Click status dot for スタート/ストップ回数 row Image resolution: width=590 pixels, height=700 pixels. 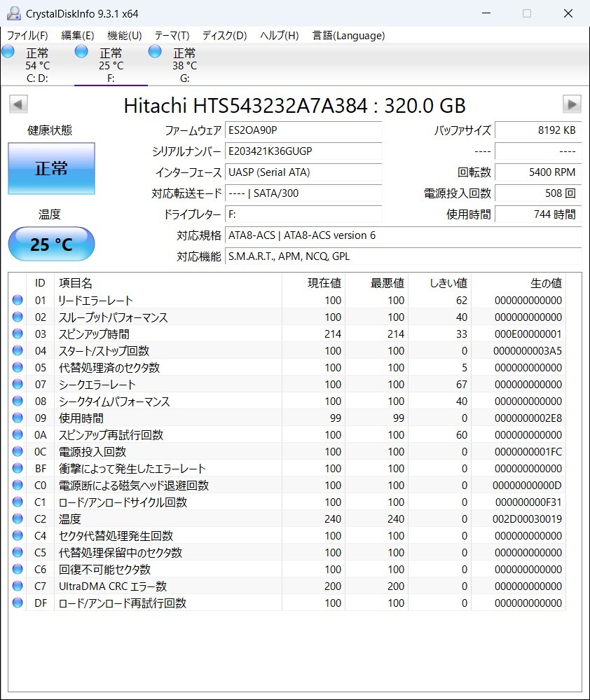(x=18, y=350)
